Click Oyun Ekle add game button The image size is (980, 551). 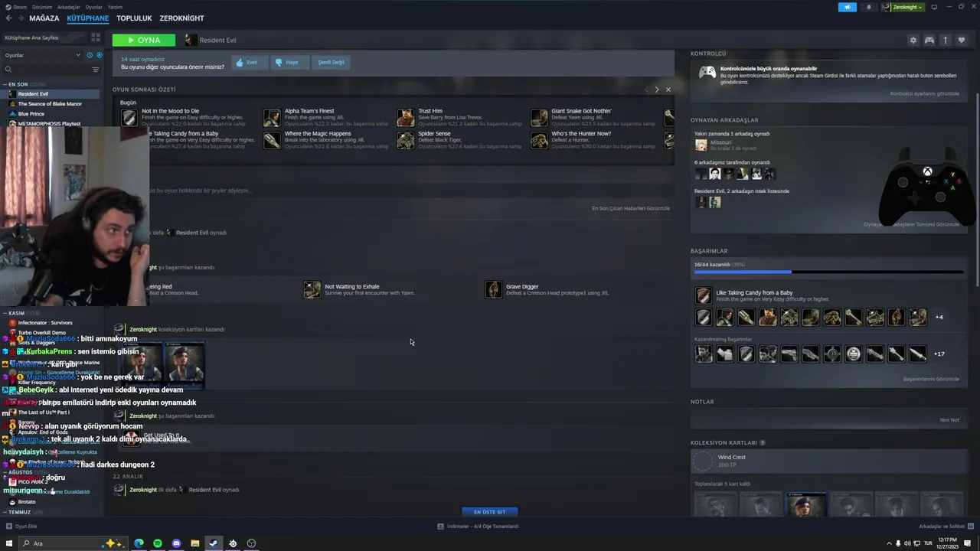pos(21,527)
